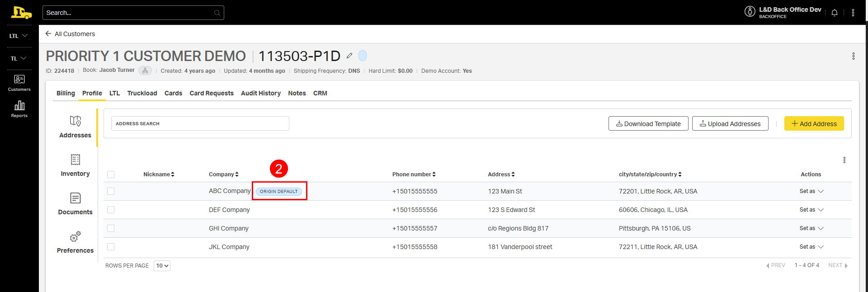This screenshot has width=868, height=292.
Task: Open Set as dropdown for GHI Company
Action: (811, 228)
